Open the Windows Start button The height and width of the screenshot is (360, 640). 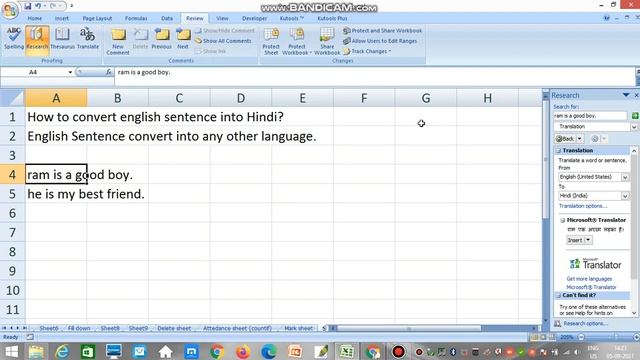pos(11,351)
